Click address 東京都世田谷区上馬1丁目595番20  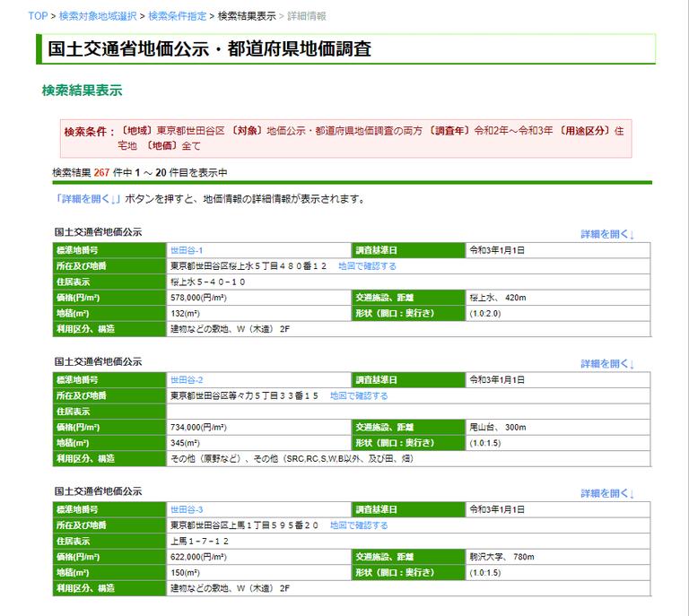tap(244, 525)
